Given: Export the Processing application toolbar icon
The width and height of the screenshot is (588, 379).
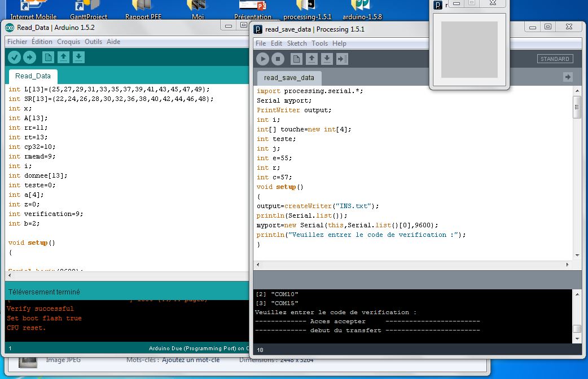Looking at the screenshot, I should (x=342, y=59).
